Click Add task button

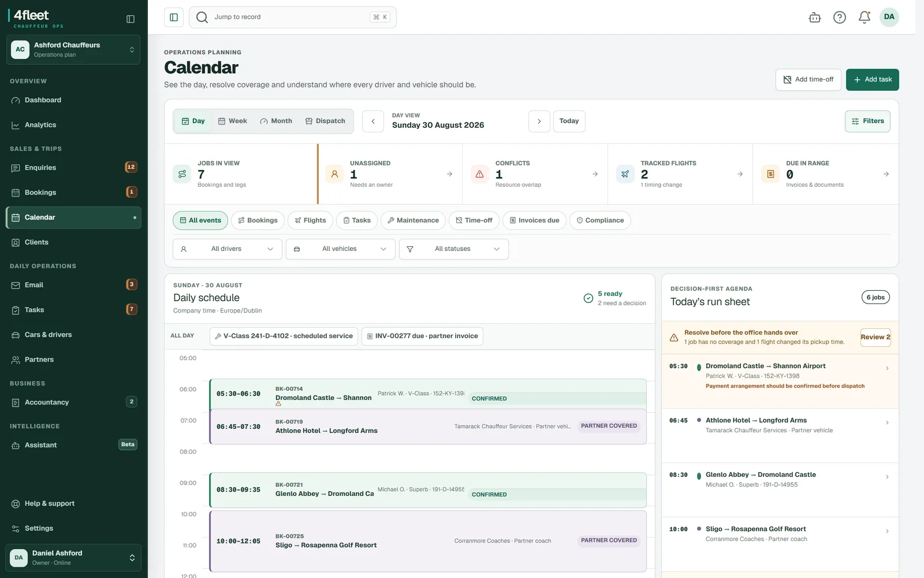872,80
